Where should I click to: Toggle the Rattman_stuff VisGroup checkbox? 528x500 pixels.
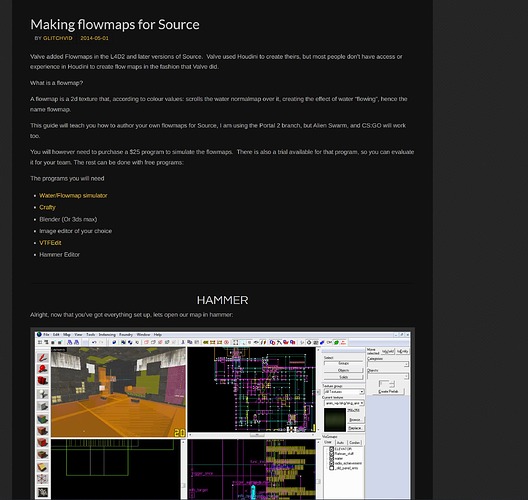[331, 454]
